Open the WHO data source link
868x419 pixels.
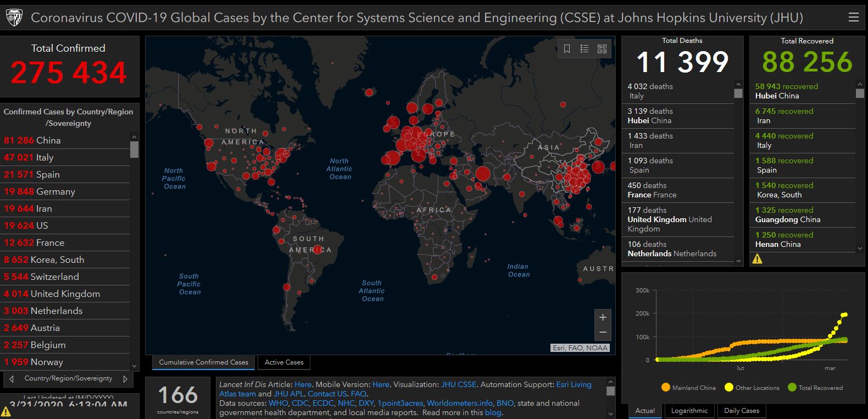tap(278, 403)
